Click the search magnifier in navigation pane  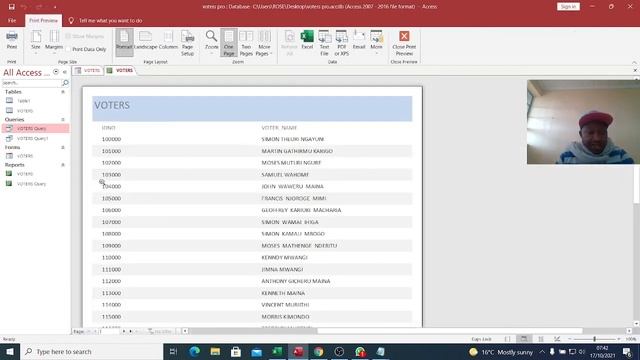[x=65, y=83]
